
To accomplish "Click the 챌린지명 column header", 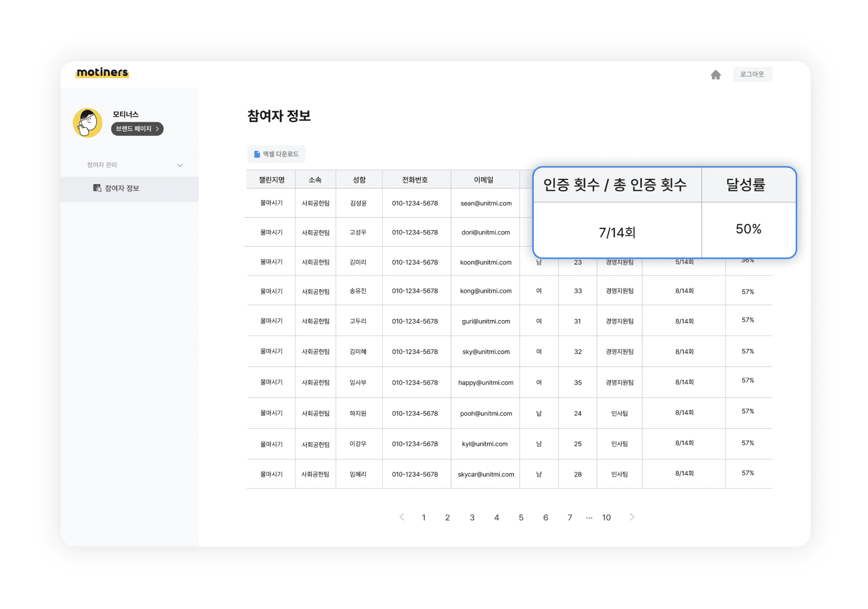I will pyautogui.click(x=272, y=180).
